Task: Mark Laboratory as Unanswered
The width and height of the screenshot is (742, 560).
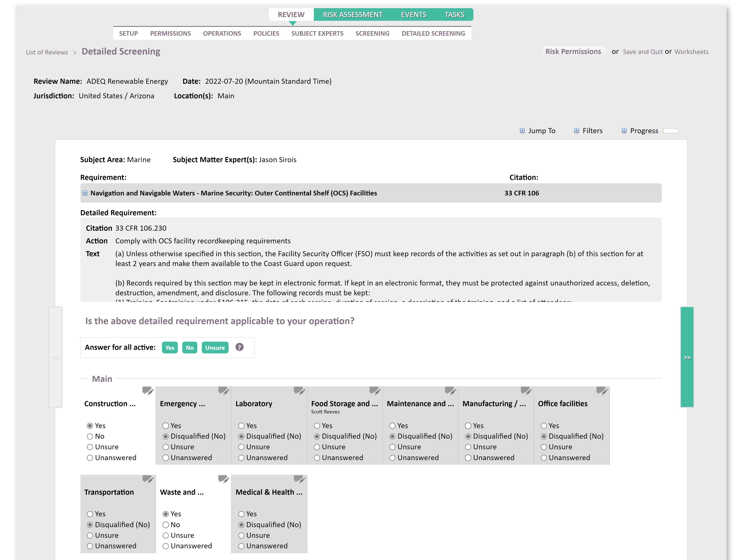Action: pyautogui.click(x=241, y=457)
